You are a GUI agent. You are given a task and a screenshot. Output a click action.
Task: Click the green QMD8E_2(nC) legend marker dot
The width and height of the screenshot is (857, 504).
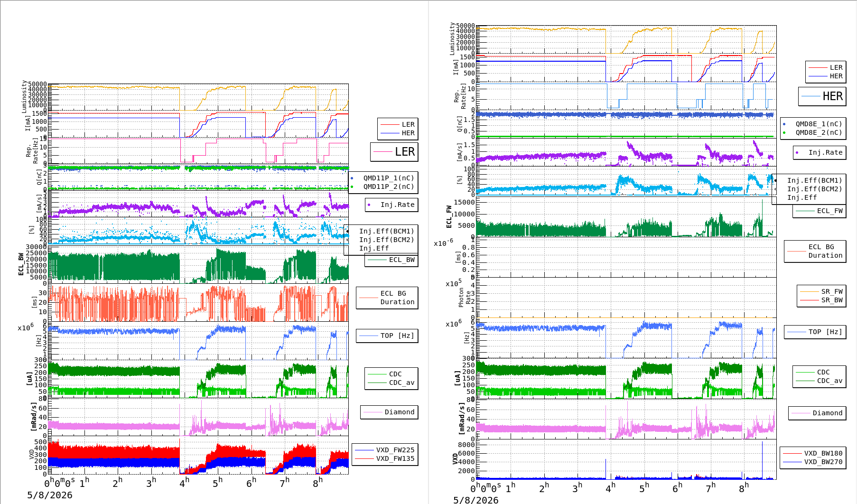coord(784,132)
